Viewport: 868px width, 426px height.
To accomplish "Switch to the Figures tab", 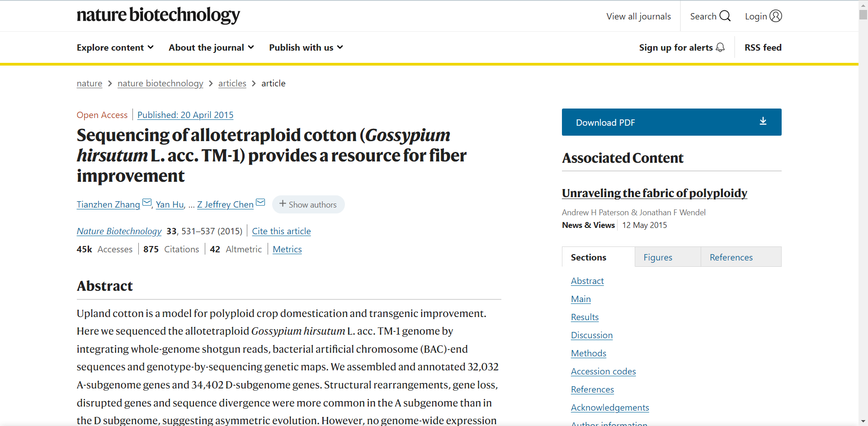I will coord(658,257).
